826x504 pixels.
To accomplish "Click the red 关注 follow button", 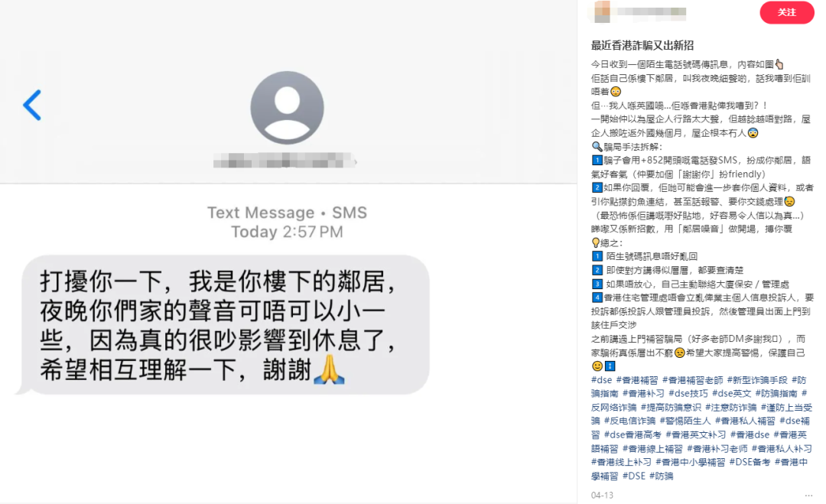I will tap(786, 12).
